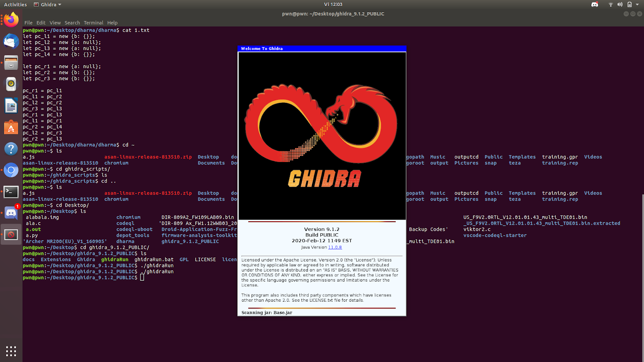Open the clock and calendar at Vi 12:03
Image resolution: width=644 pixels, height=362 pixels.
tap(333, 4)
